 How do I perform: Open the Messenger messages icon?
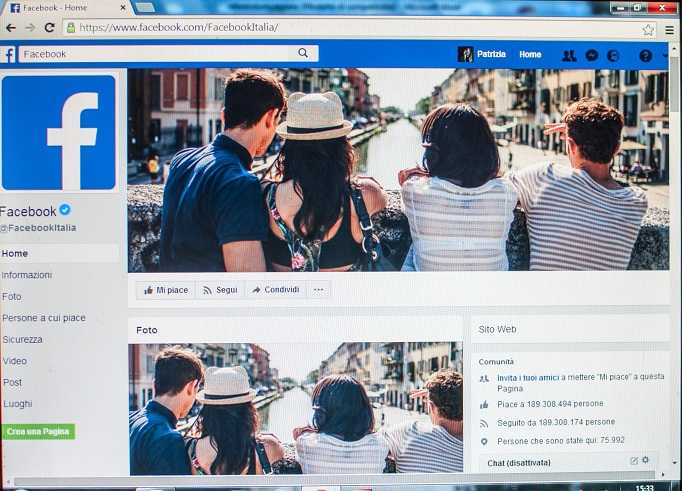[x=592, y=55]
